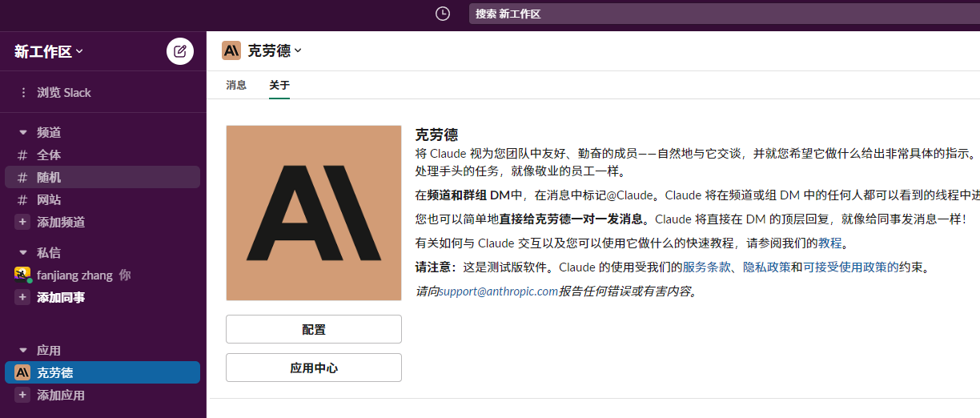Switch to the 消息 tab
The width and height of the screenshot is (980, 418).
(x=236, y=85)
